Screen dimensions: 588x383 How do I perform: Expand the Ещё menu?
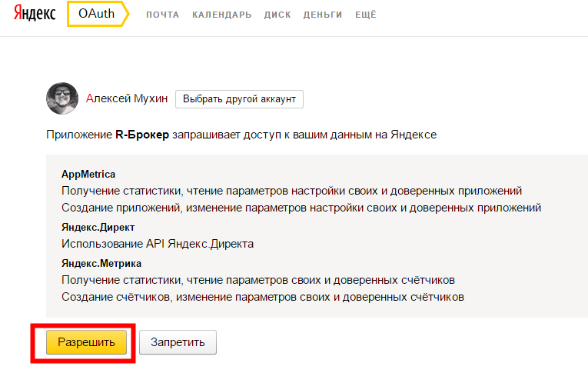[x=366, y=15]
